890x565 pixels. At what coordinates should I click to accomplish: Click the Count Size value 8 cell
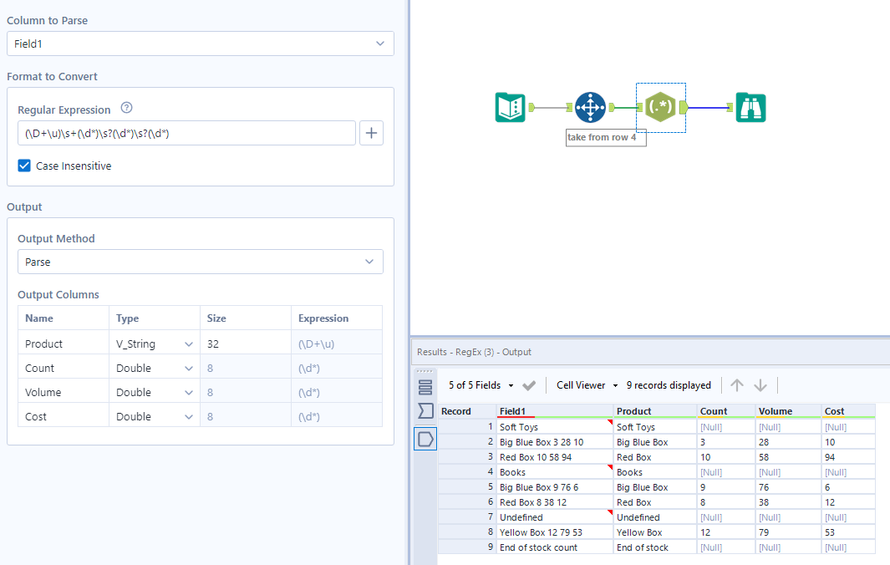pyautogui.click(x=245, y=369)
